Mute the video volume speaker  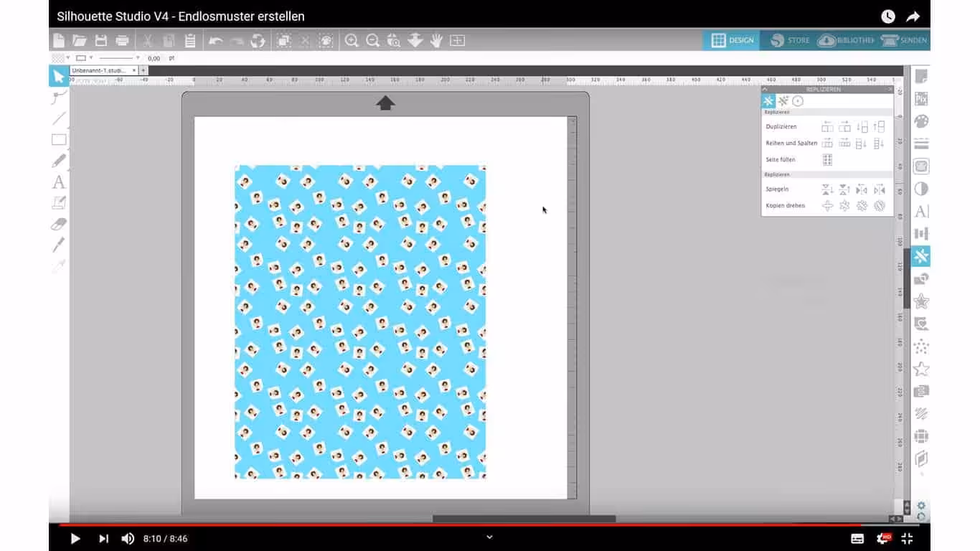pos(128,539)
